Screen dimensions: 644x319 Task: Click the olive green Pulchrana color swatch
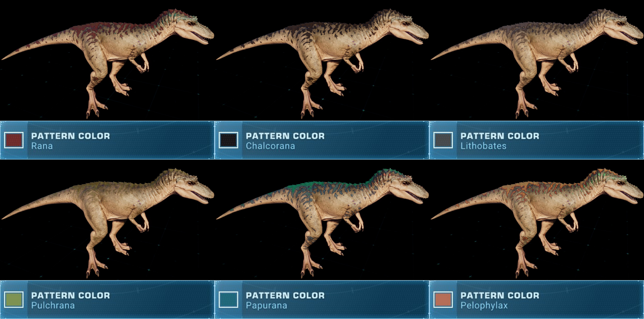14,300
